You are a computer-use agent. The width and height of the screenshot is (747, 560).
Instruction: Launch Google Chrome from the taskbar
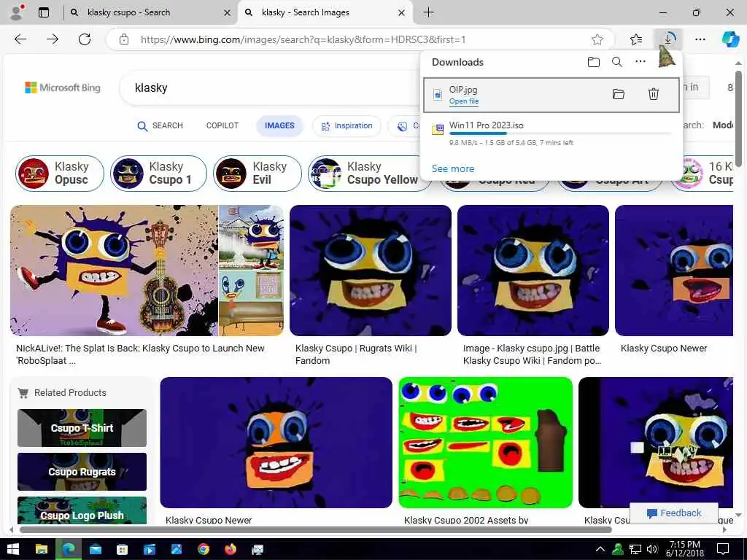(x=204, y=550)
